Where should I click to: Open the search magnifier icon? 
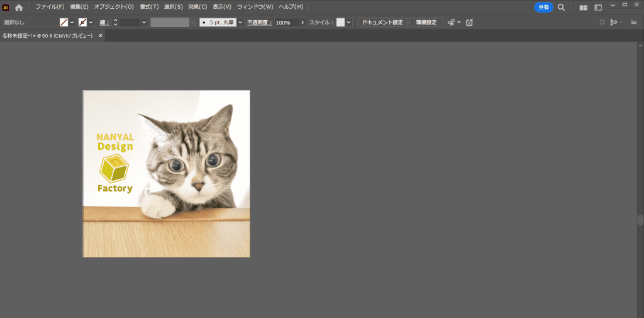coord(561,7)
